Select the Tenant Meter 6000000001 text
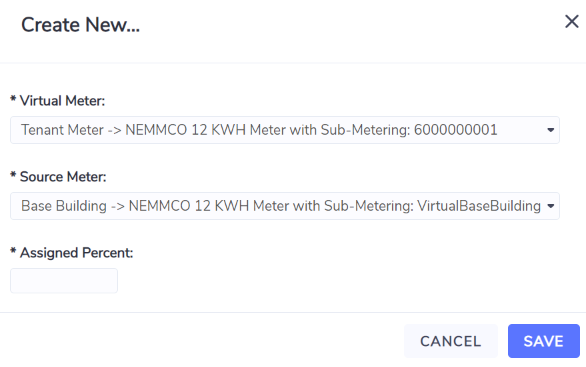 click(259, 130)
